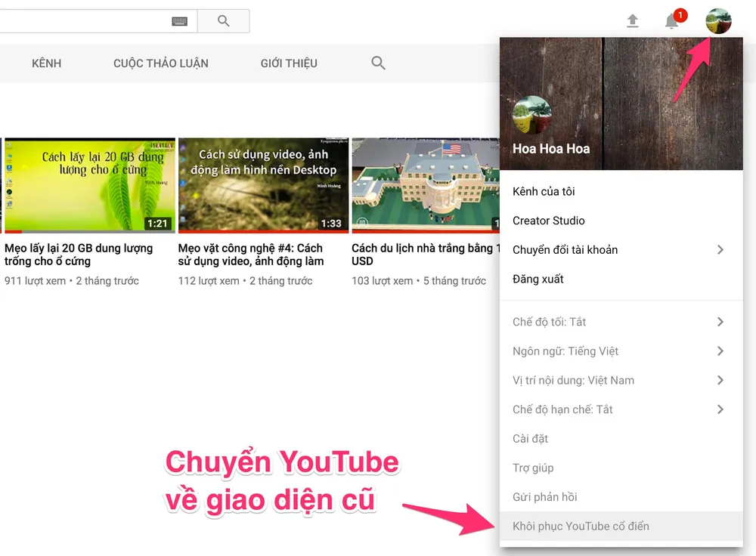Click title Mẹo vặt công nghệ #4
The width and height of the screenshot is (756, 556).
pos(251,255)
